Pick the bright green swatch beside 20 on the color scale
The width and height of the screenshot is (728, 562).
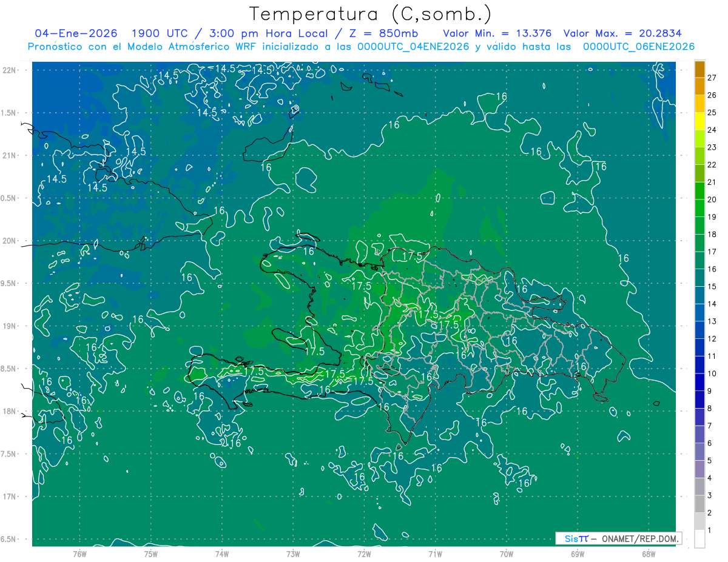pyautogui.click(x=699, y=191)
